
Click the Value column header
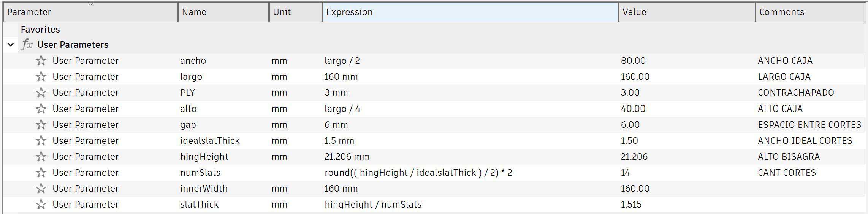pos(686,12)
